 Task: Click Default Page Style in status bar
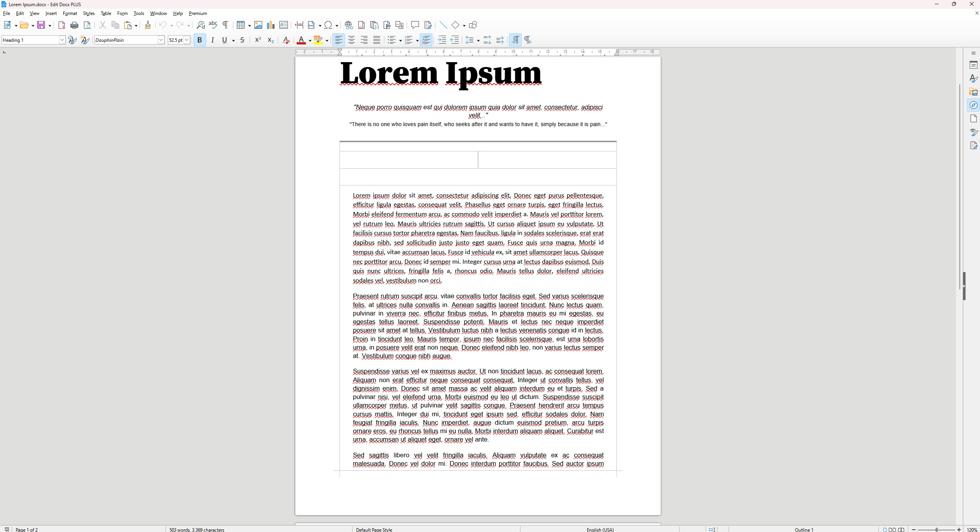pos(374,529)
